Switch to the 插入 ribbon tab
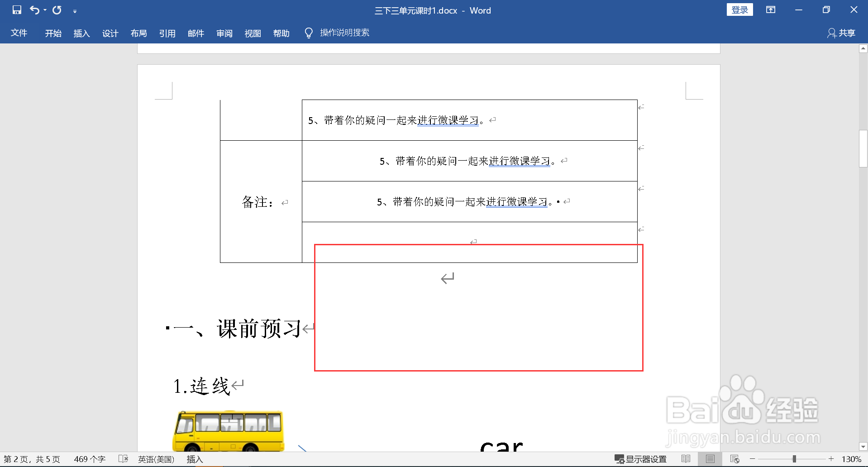868x467 pixels. tap(82, 33)
